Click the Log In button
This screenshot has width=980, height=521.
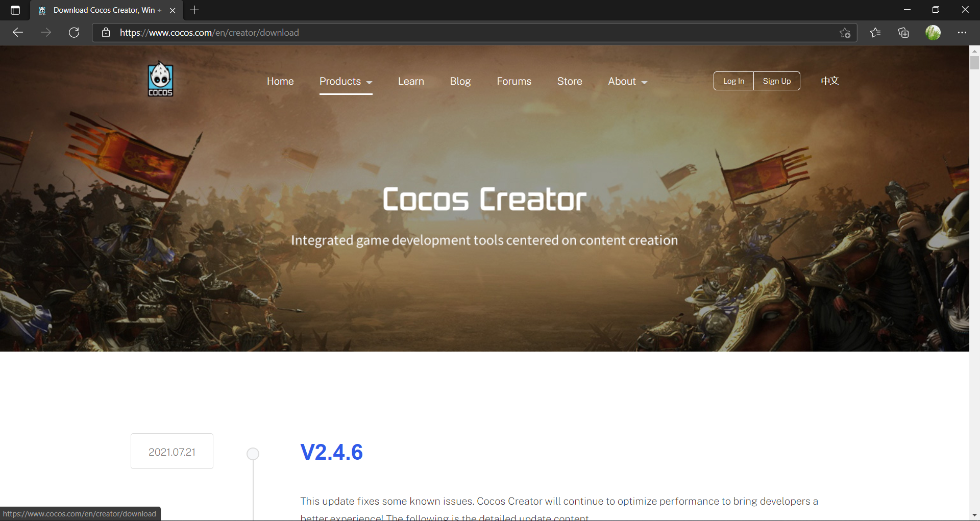click(733, 81)
